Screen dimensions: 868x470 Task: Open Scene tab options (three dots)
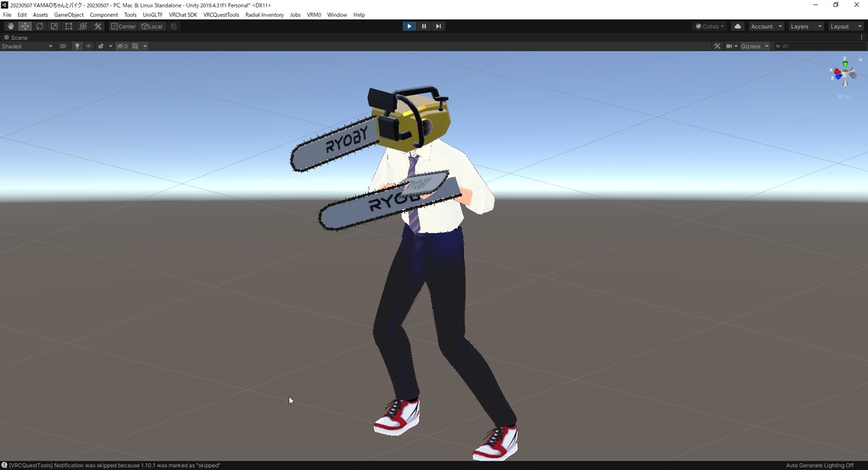coord(861,37)
